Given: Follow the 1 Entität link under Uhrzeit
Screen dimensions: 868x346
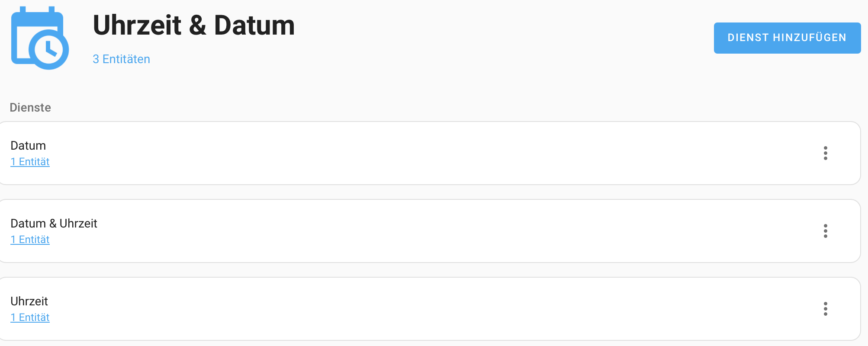Looking at the screenshot, I should 30,317.
